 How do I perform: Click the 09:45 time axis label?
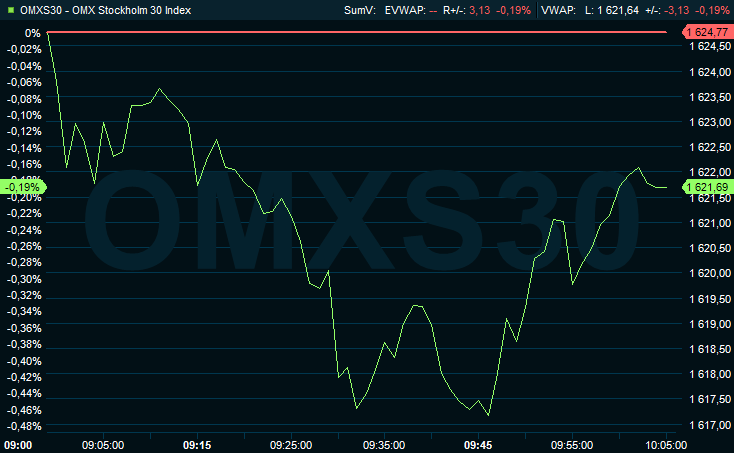tap(478, 445)
